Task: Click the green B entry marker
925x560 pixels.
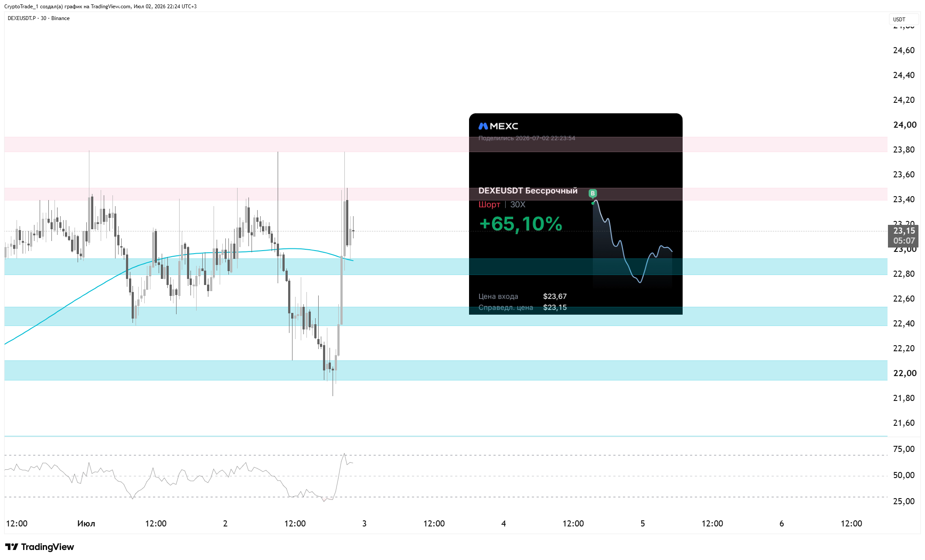Action: [x=592, y=193]
